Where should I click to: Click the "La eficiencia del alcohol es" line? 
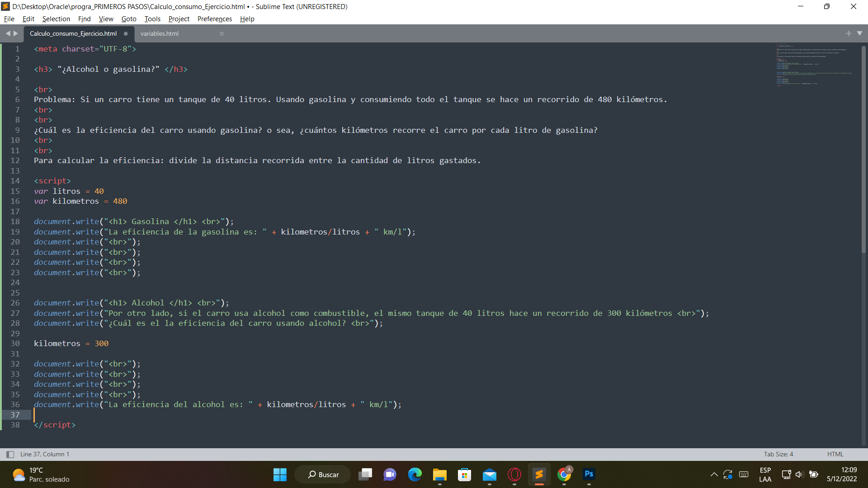coord(217,404)
